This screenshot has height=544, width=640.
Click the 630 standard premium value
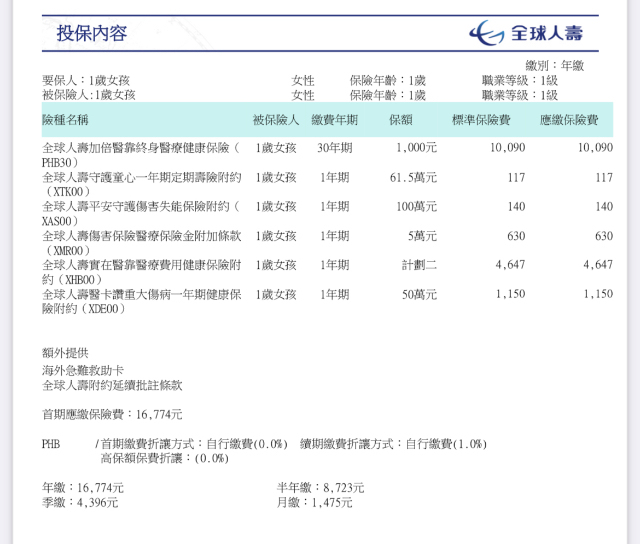coord(516,236)
